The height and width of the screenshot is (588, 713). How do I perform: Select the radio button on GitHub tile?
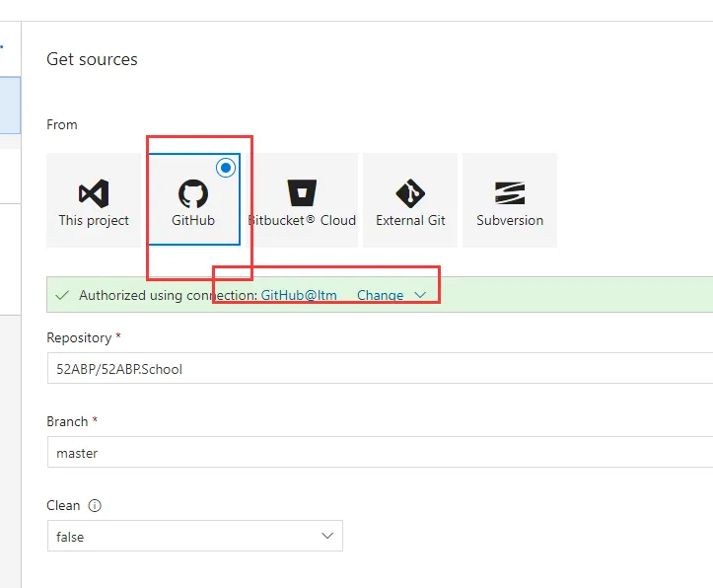click(x=226, y=168)
